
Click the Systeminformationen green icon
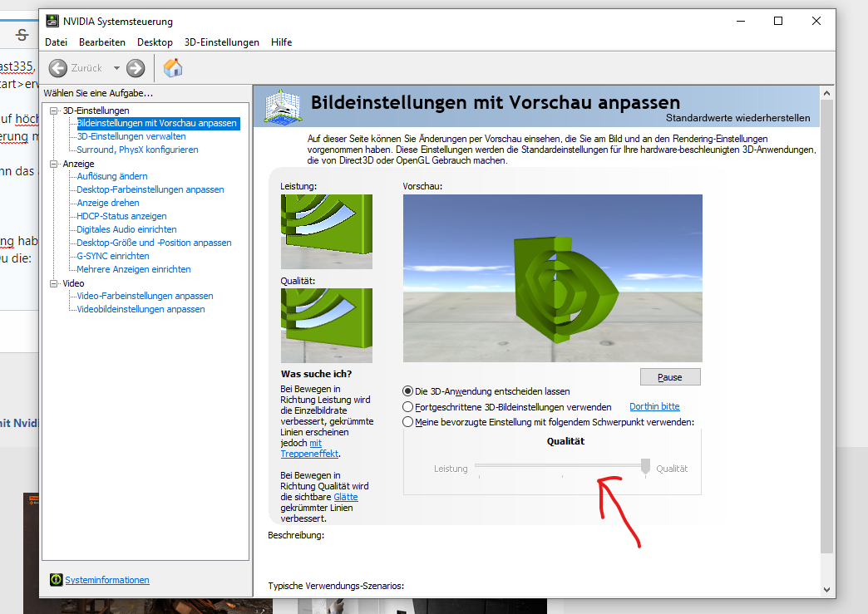(x=56, y=579)
